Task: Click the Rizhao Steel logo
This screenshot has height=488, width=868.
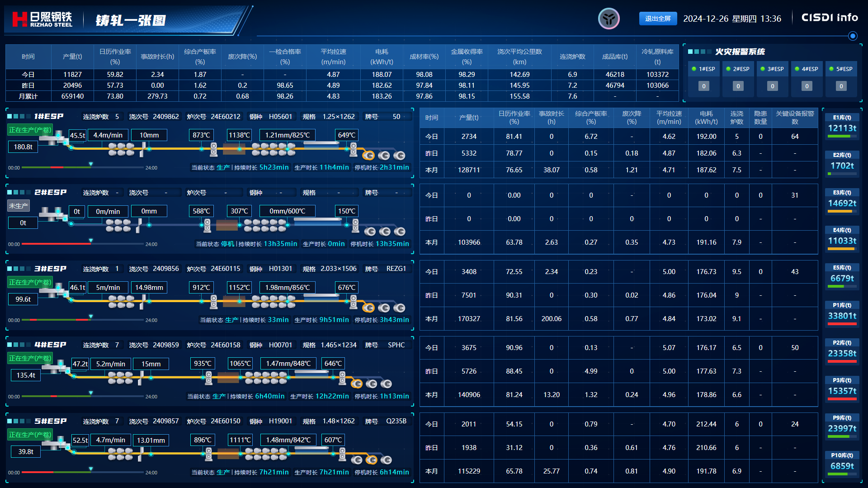Action: [x=42, y=19]
